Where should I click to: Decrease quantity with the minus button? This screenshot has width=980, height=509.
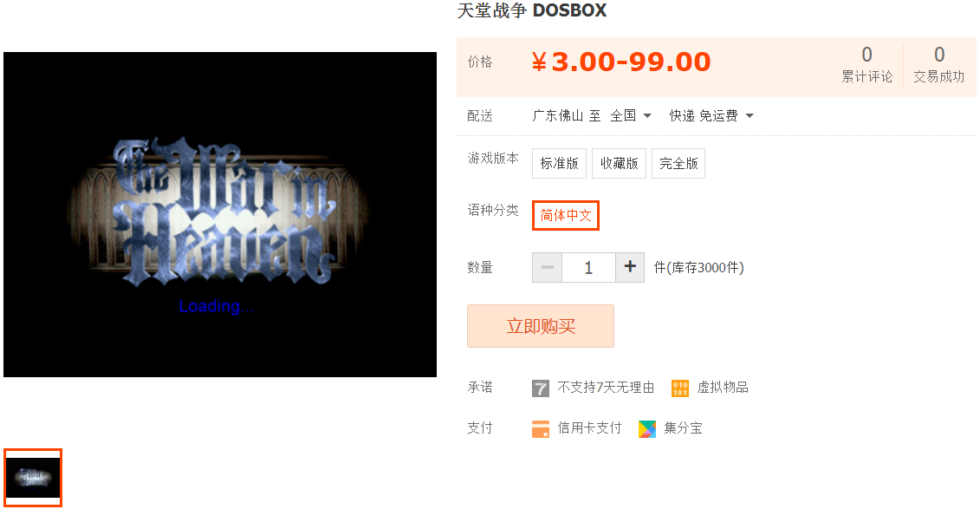pyautogui.click(x=548, y=268)
